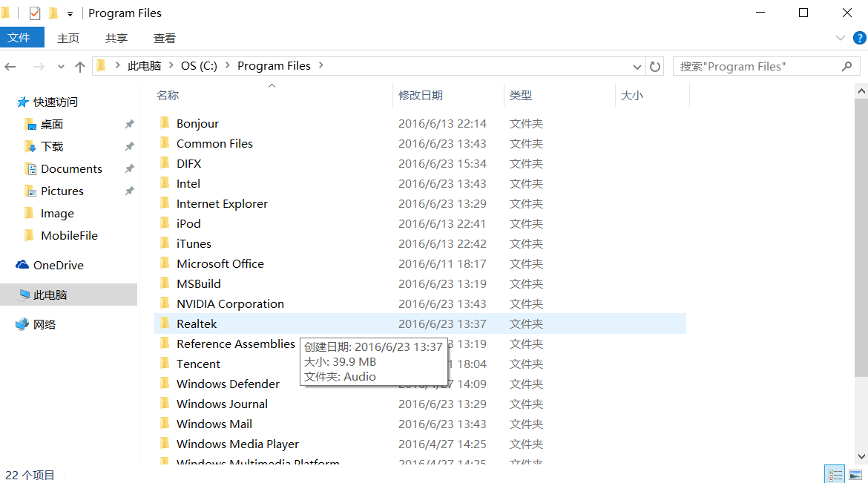Select the DIFX folder icon
The height and width of the screenshot is (483, 868).
165,162
